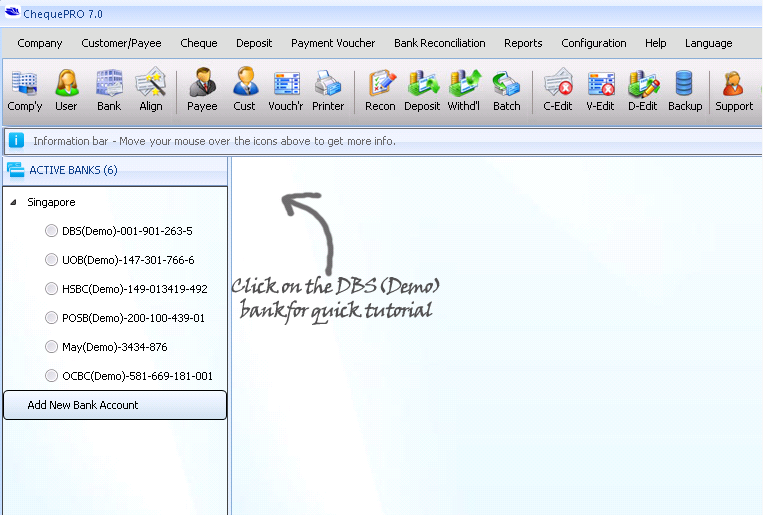Click the Withd'l withdrawal icon
This screenshot has height=515, width=763.
(x=464, y=90)
